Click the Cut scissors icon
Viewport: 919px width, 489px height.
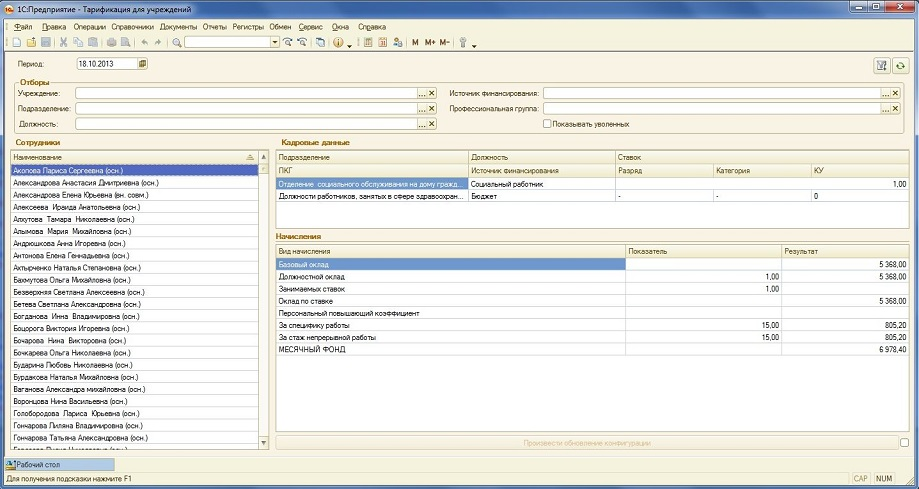[x=64, y=42]
